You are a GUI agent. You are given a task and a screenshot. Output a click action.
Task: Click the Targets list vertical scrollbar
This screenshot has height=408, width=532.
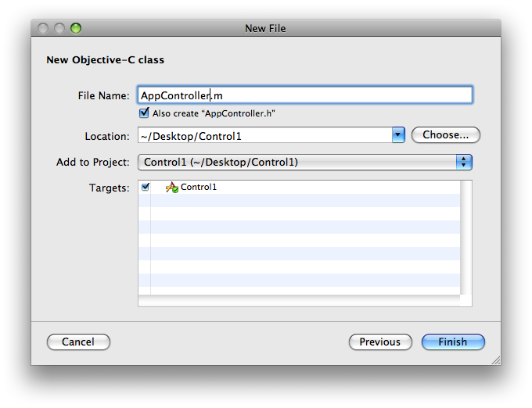(x=465, y=238)
